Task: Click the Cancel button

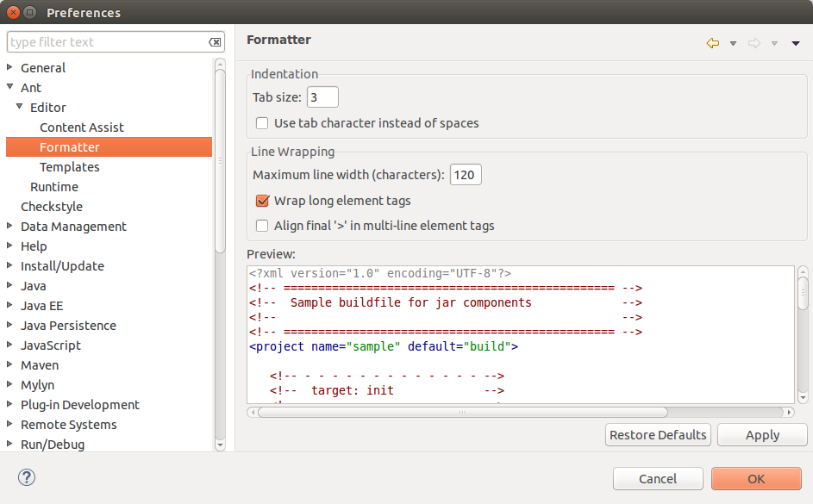Action: (x=657, y=479)
